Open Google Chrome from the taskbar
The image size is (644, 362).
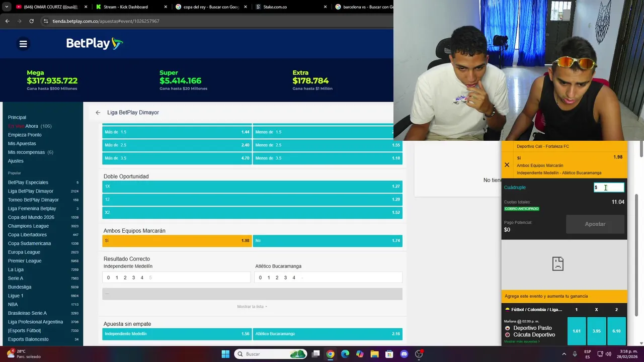330,354
